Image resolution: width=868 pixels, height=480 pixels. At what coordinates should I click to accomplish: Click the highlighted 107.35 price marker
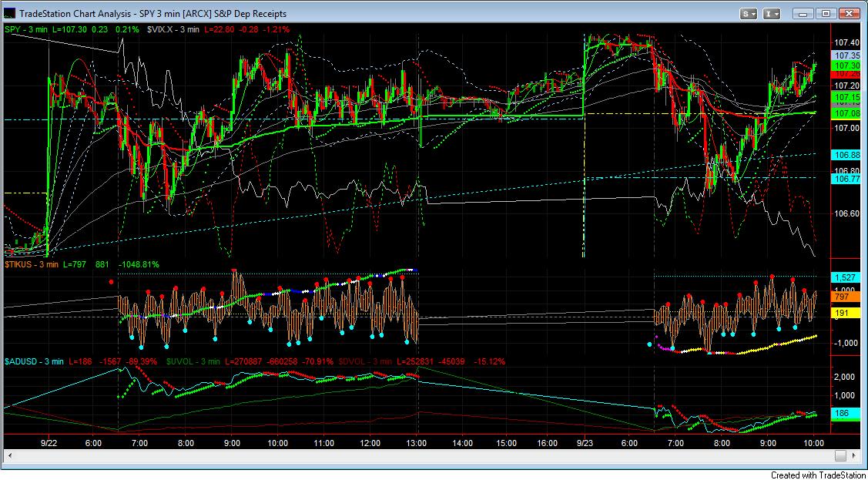(846, 56)
